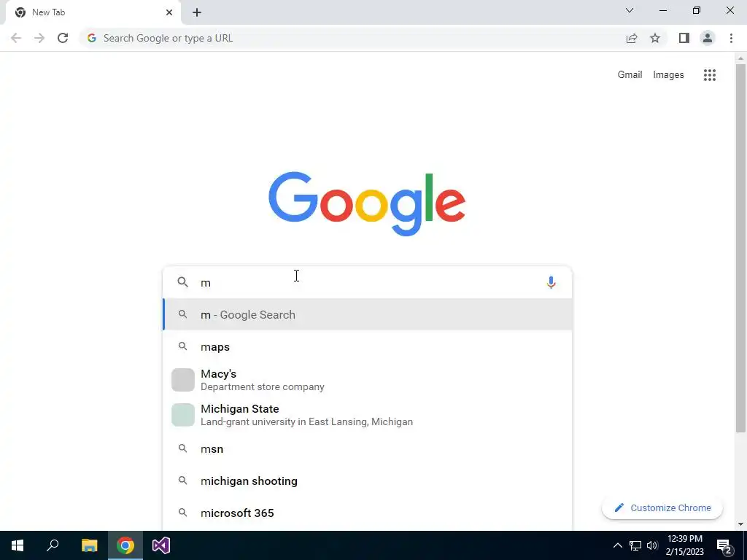This screenshot has width=747, height=560.
Task: Open File Explorer from the taskbar
Action: 89,545
